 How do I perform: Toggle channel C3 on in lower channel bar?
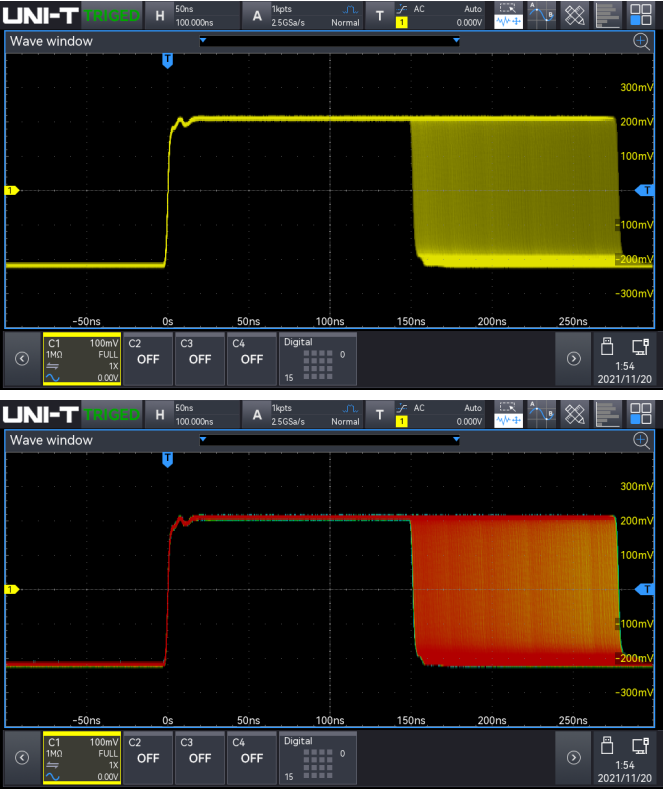[200, 757]
